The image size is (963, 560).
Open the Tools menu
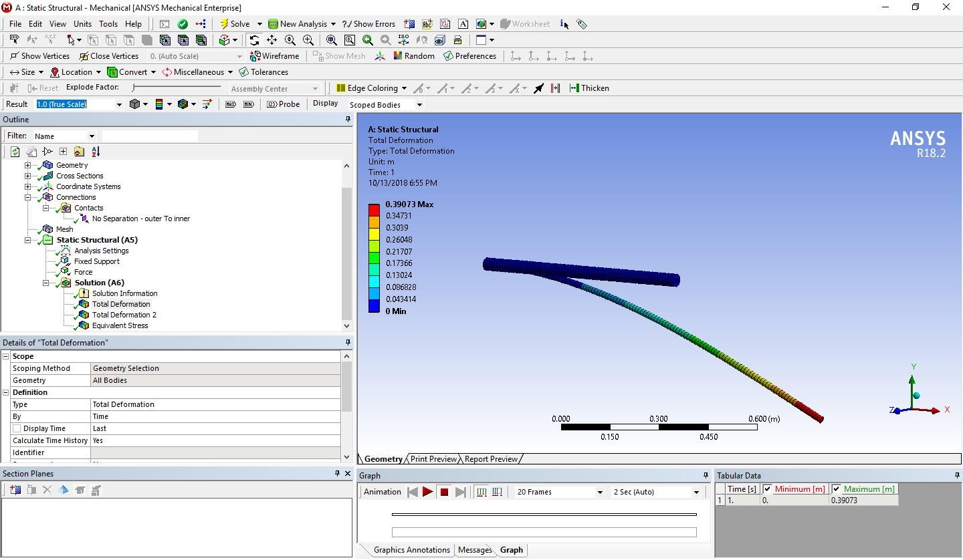(x=108, y=24)
